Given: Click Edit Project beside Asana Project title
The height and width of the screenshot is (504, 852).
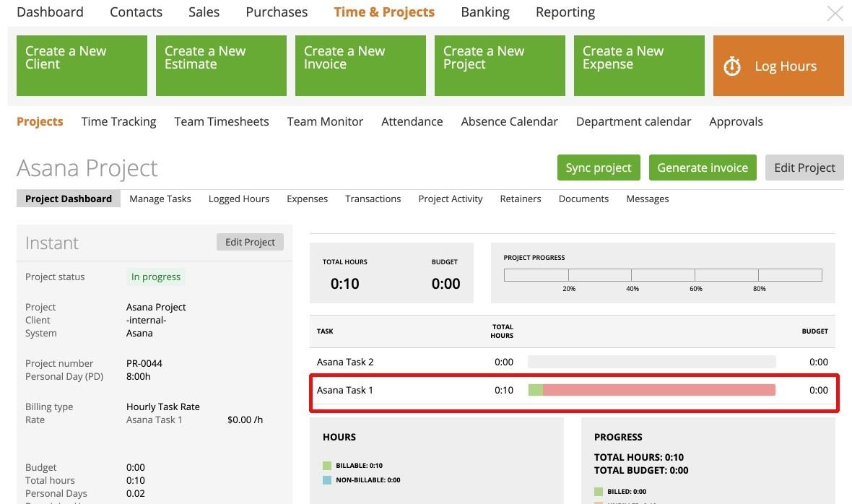Looking at the screenshot, I should 804,168.
